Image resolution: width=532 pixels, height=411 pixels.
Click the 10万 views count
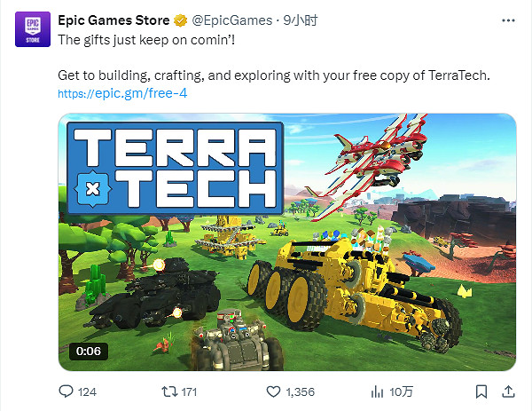[401, 392]
